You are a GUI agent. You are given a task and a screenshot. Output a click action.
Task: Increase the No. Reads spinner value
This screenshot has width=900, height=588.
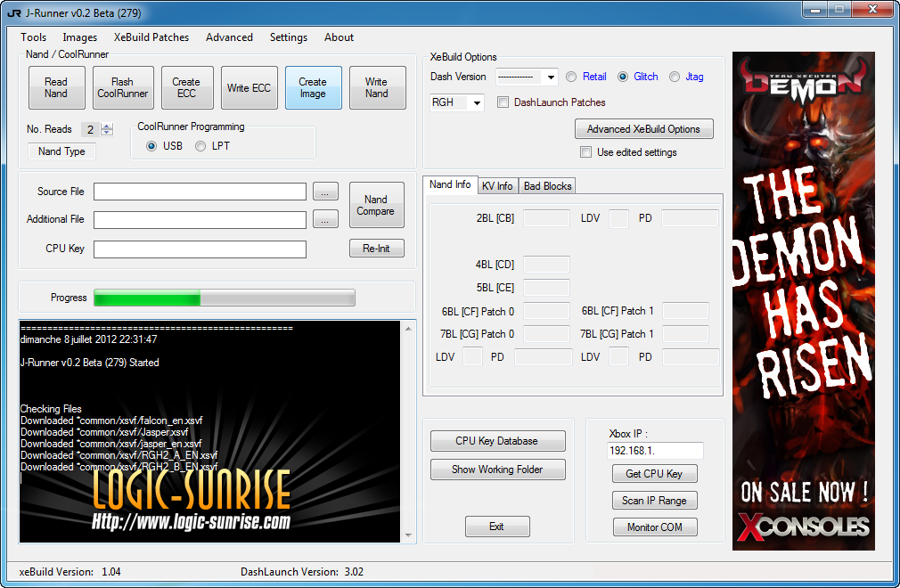pyautogui.click(x=107, y=126)
